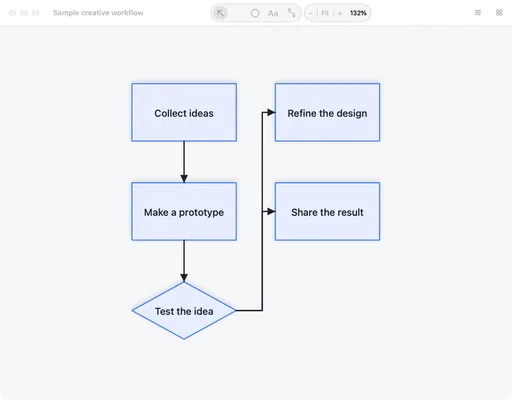
Task: Select the circle shape tool
Action: tap(255, 13)
